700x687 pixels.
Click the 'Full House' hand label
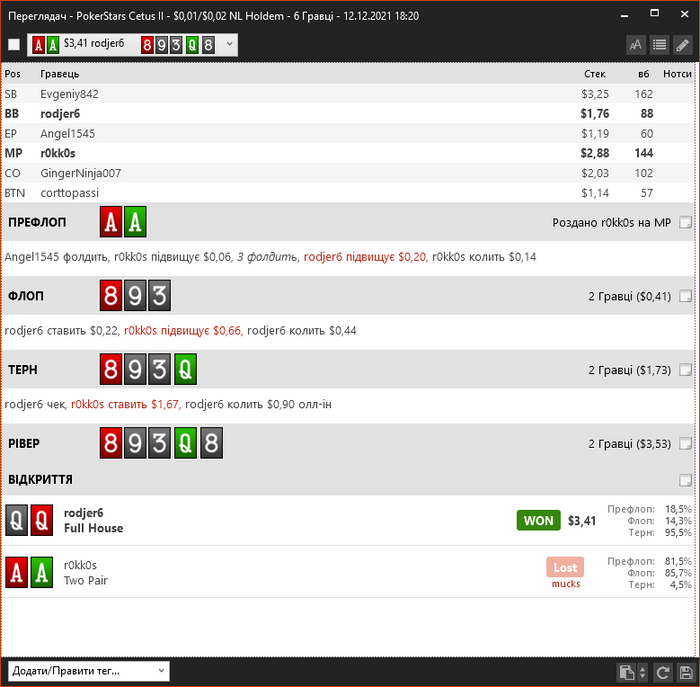click(93, 528)
